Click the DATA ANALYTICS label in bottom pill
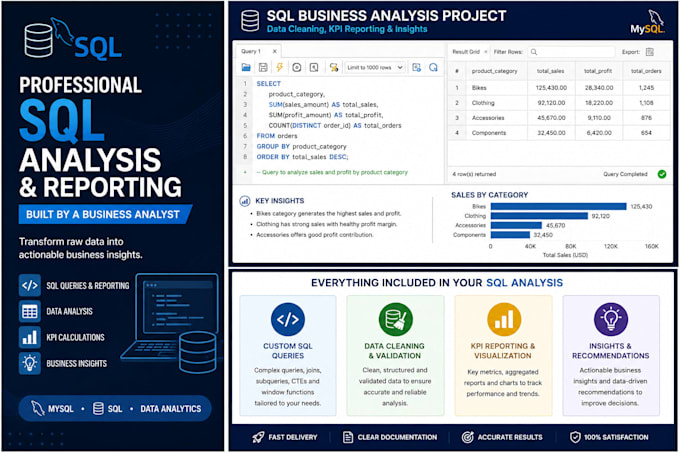The height and width of the screenshot is (453, 680). click(x=170, y=409)
